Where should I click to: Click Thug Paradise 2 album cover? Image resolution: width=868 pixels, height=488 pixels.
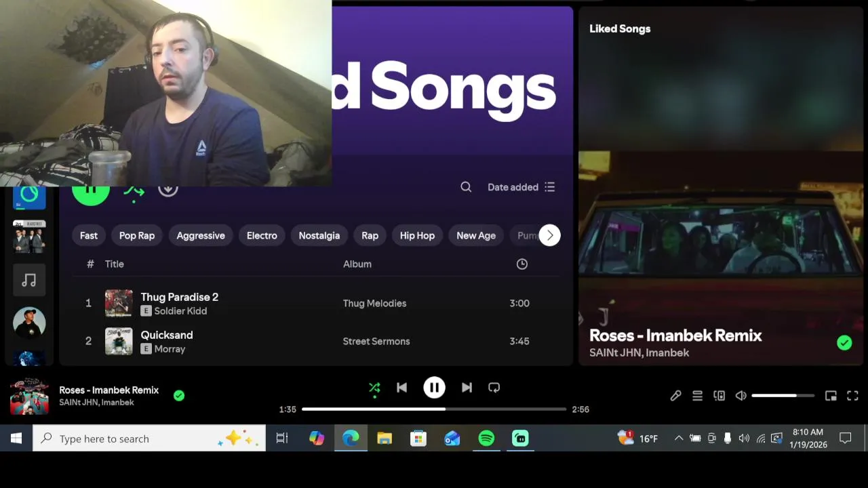click(119, 304)
